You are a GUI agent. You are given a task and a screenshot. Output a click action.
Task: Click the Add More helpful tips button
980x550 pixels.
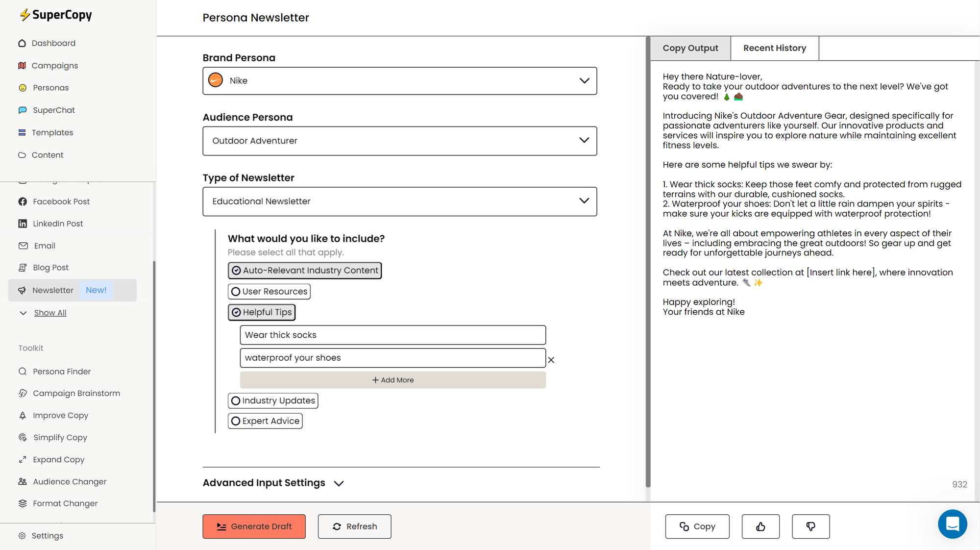(393, 379)
